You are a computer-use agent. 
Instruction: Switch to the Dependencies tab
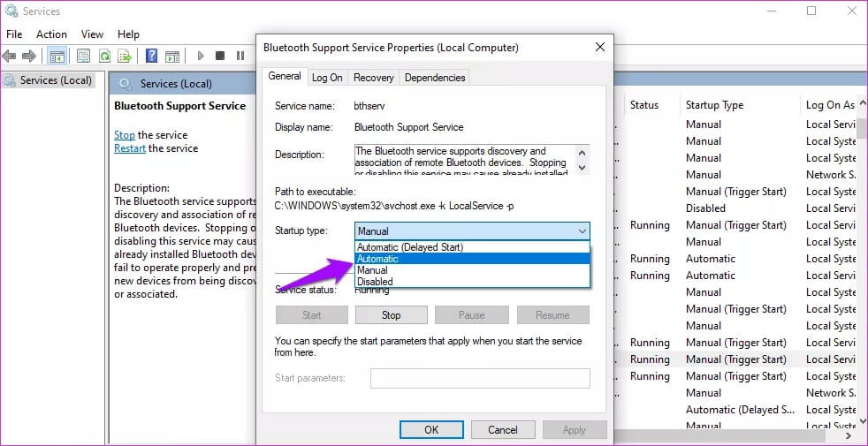[435, 78]
